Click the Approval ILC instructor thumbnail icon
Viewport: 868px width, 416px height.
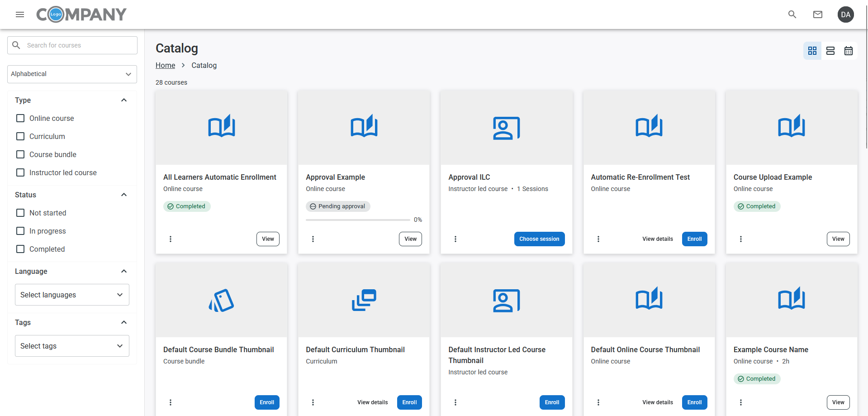click(x=507, y=128)
